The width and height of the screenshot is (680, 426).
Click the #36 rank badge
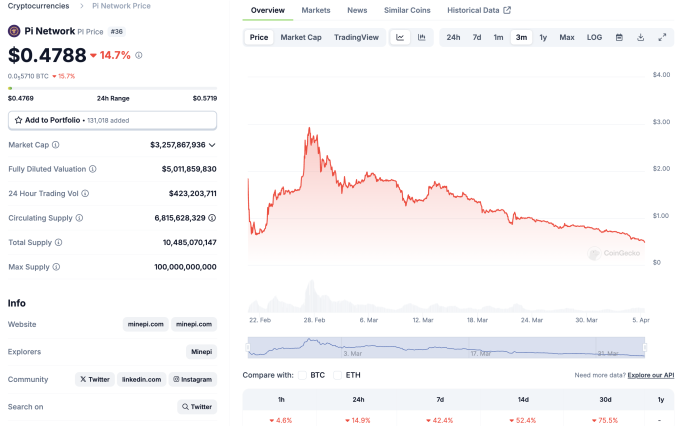coord(117,32)
